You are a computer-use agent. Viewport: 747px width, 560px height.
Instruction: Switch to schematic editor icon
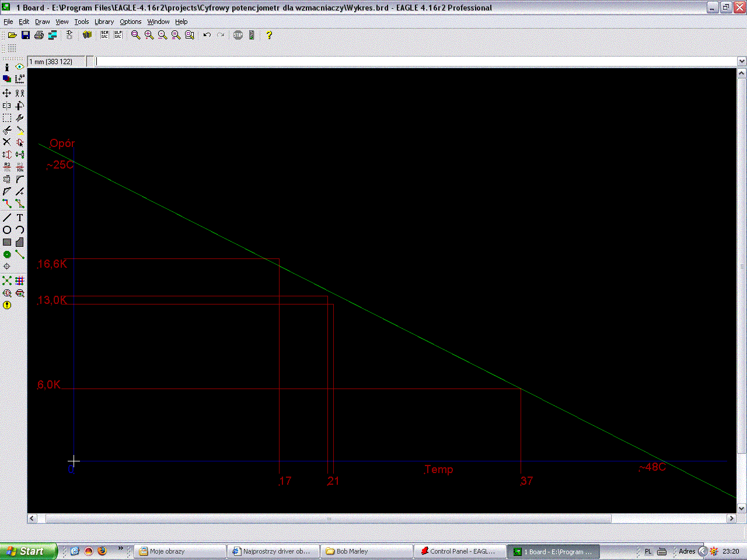tap(69, 35)
